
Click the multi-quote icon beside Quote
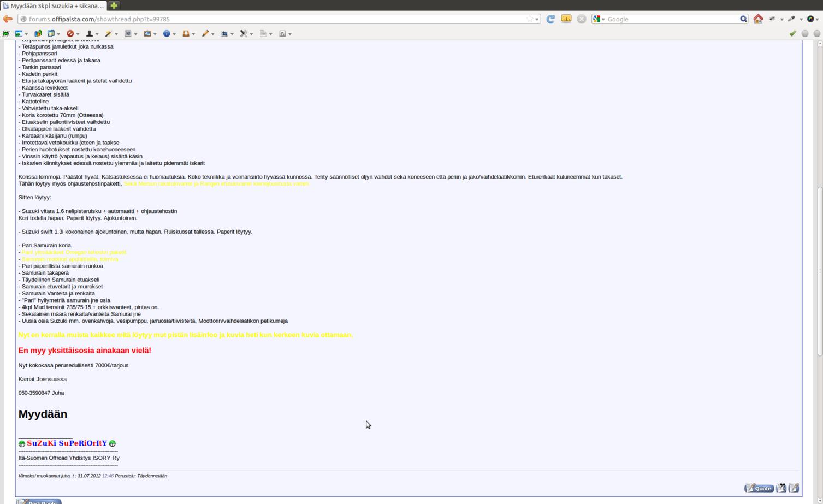(x=781, y=488)
